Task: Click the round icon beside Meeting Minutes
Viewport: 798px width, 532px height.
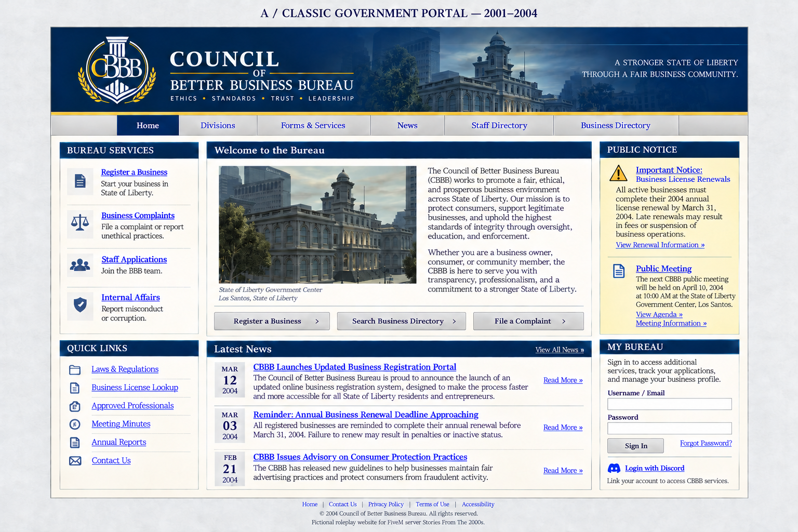Action: [75, 424]
